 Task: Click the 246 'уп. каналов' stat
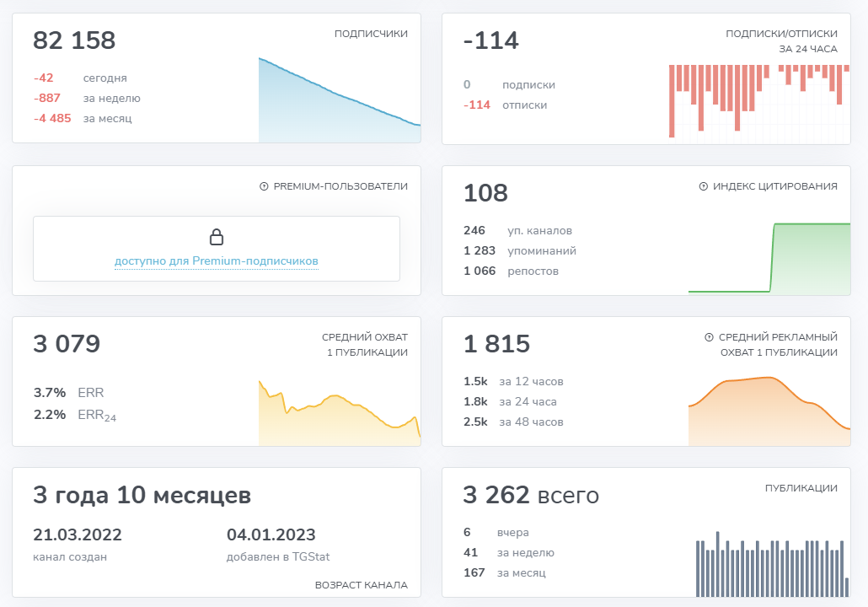click(x=517, y=230)
